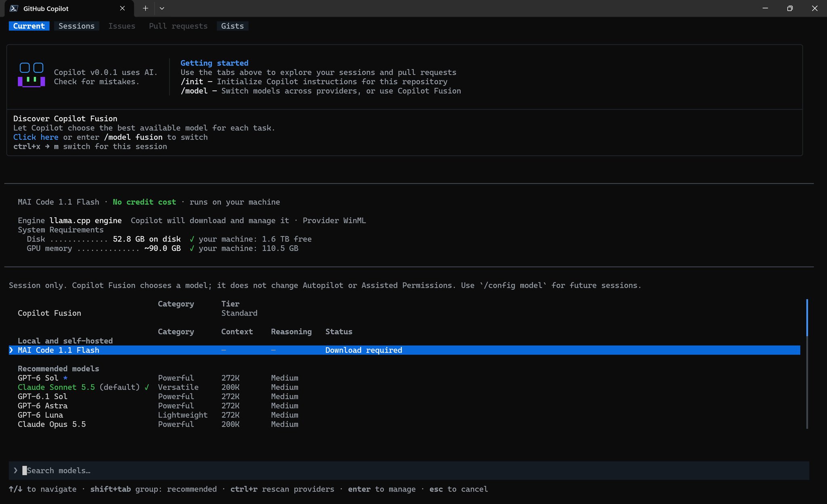The image size is (827, 504).
Task: Open the Issues tab
Action: [x=122, y=26]
